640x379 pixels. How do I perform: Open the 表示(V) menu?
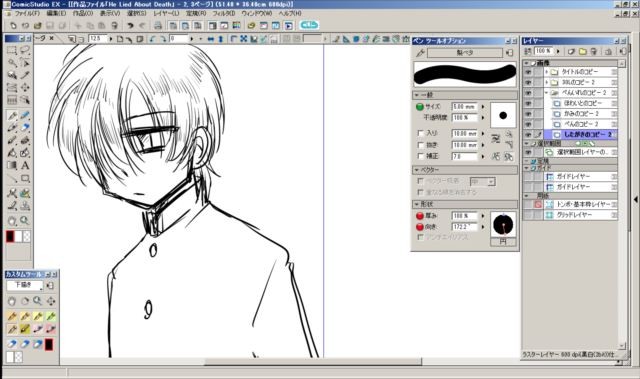(x=110, y=13)
